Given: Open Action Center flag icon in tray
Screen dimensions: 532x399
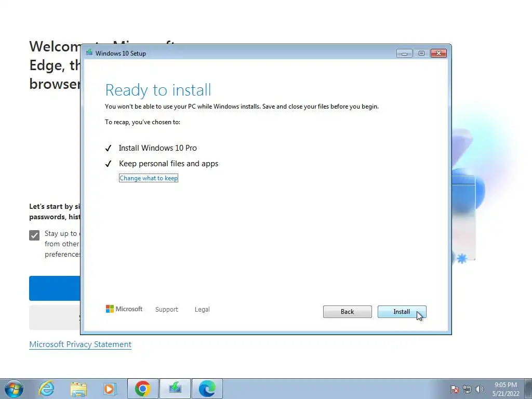Looking at the screenshot, I should click(455, 389).
